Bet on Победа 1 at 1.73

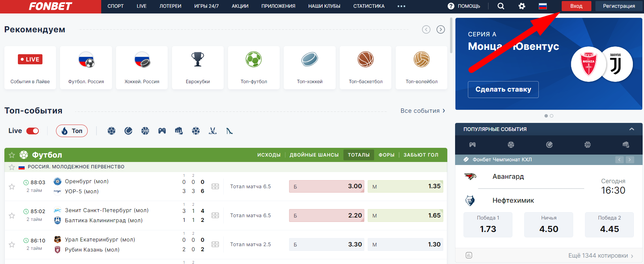488,225
